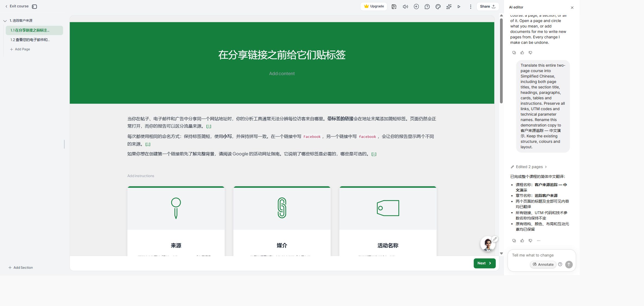Image resolution: width=644 pixels, height=306 pixels.
Task: Click the first Facebook code tag
Action: coord(312,137)
